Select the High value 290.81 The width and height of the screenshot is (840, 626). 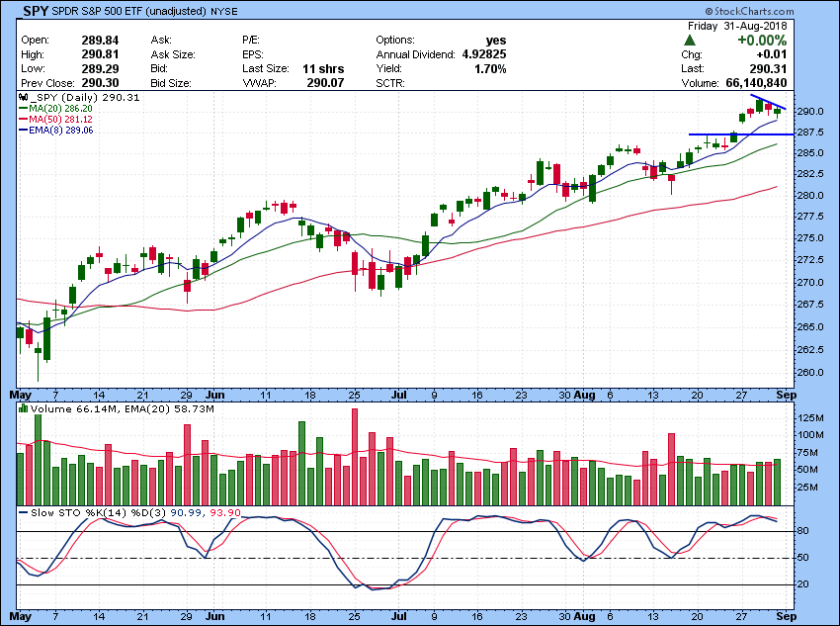point(100,54)
